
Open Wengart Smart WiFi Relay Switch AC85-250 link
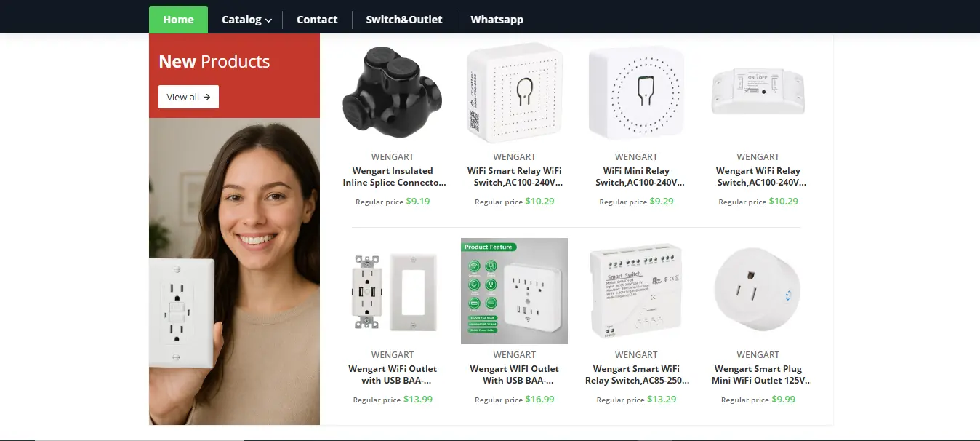[x=637, y=375]
